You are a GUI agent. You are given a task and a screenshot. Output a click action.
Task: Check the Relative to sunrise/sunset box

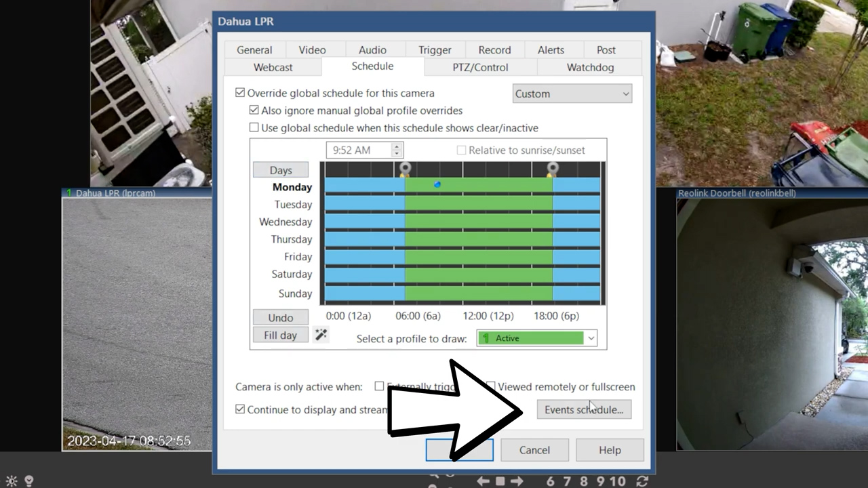click(x=461, y=150)
